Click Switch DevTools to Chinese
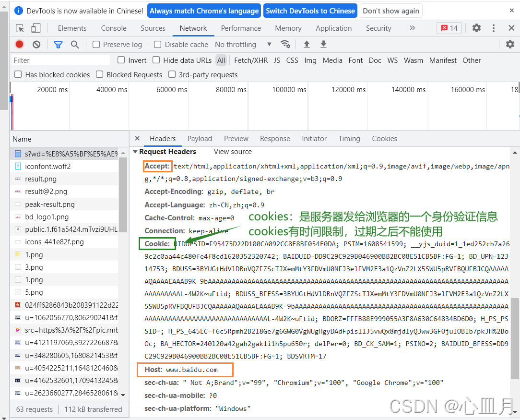Viewport: 520px width, 420px height. point(310,11)
